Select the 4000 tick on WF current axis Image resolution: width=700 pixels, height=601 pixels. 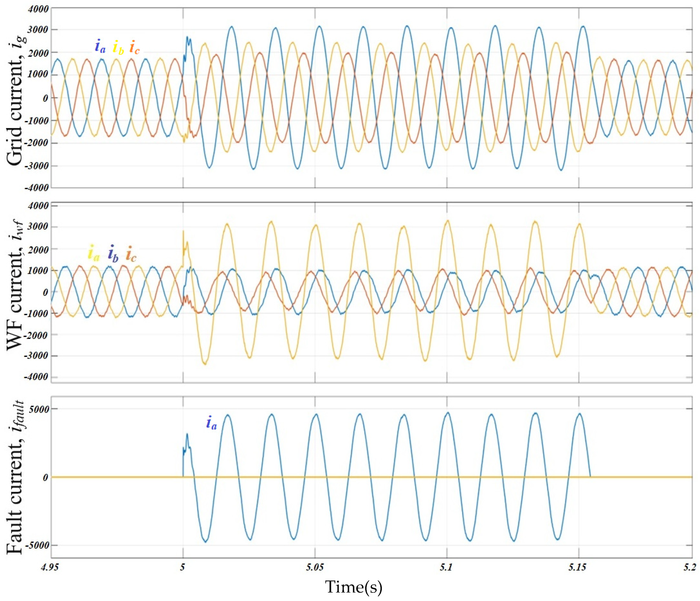[38, 206]
